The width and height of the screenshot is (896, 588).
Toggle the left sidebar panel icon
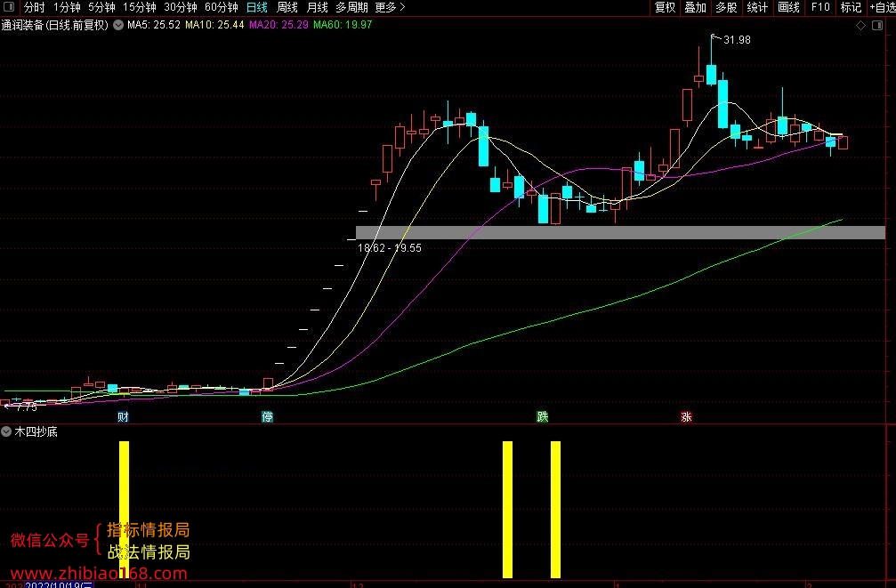click(x=9, y=7)
